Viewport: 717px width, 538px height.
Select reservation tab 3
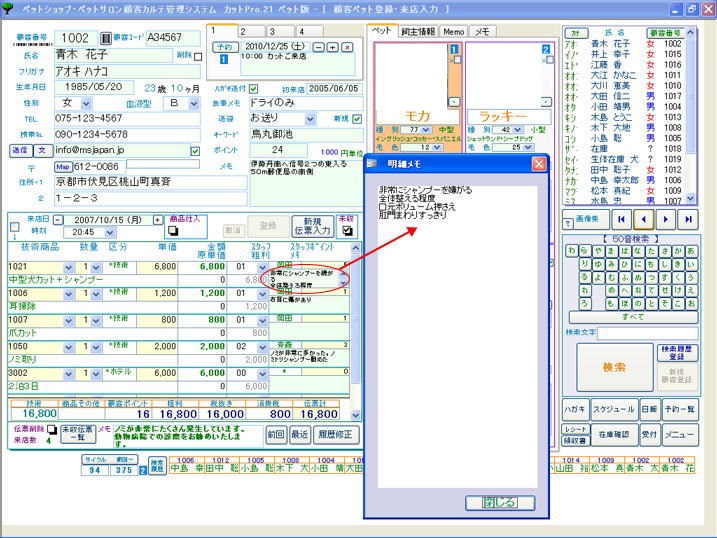pos(280,32)
